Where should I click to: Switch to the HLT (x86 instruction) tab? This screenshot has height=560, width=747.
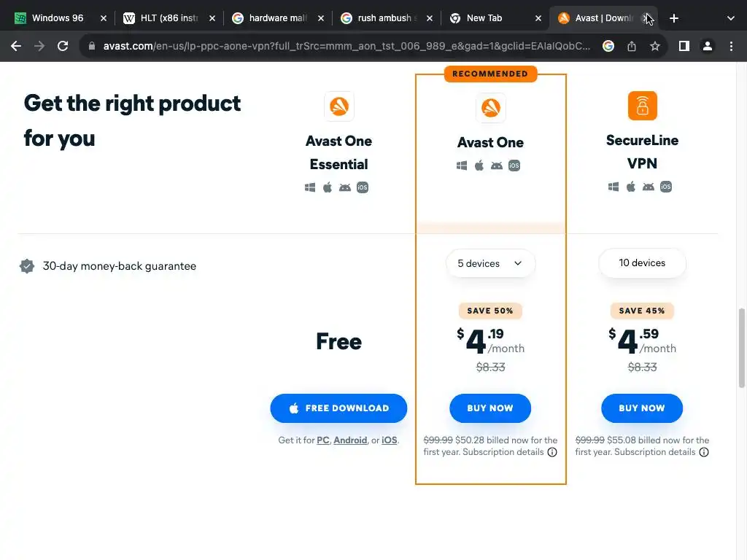pos(168,18)
